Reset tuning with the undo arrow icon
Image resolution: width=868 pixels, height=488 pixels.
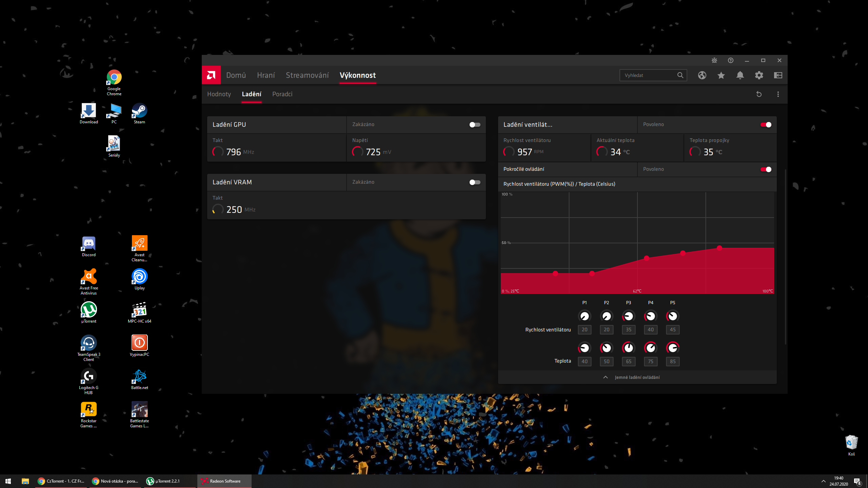759,94
